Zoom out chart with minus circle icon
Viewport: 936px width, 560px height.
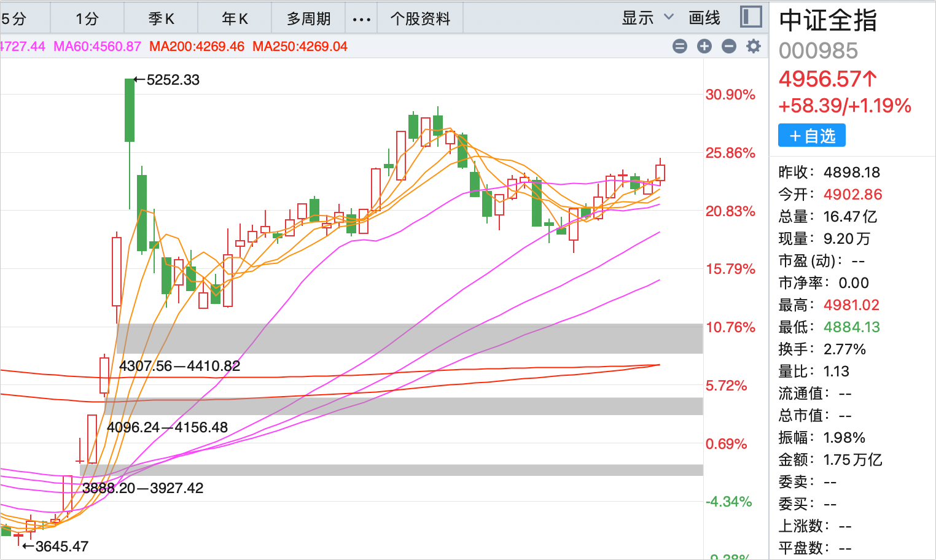point(729,46)
